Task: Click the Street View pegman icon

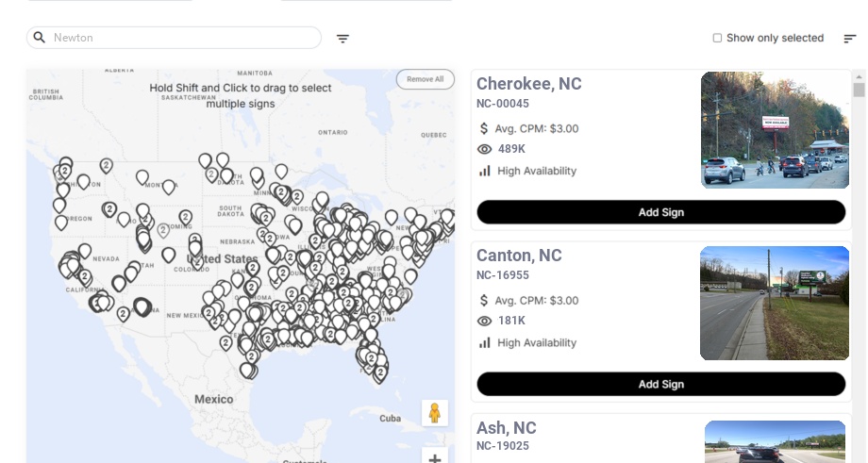Action: 435,413
